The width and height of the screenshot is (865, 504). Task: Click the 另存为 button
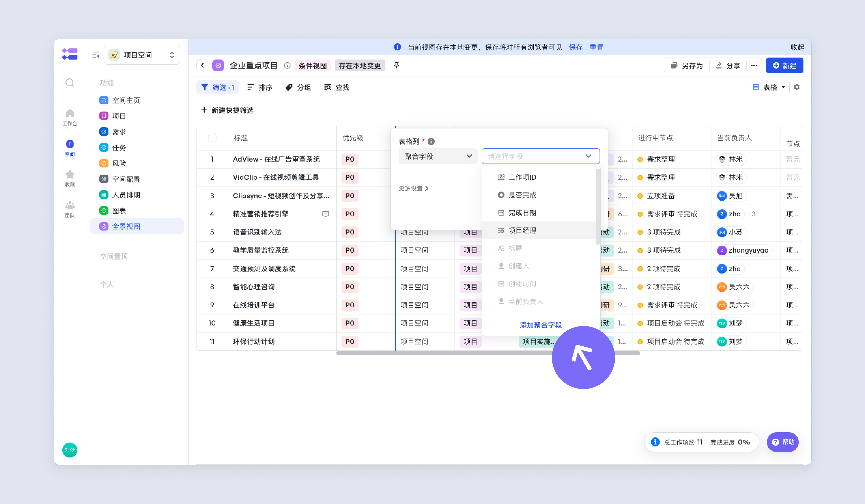[x=687, y=65]
